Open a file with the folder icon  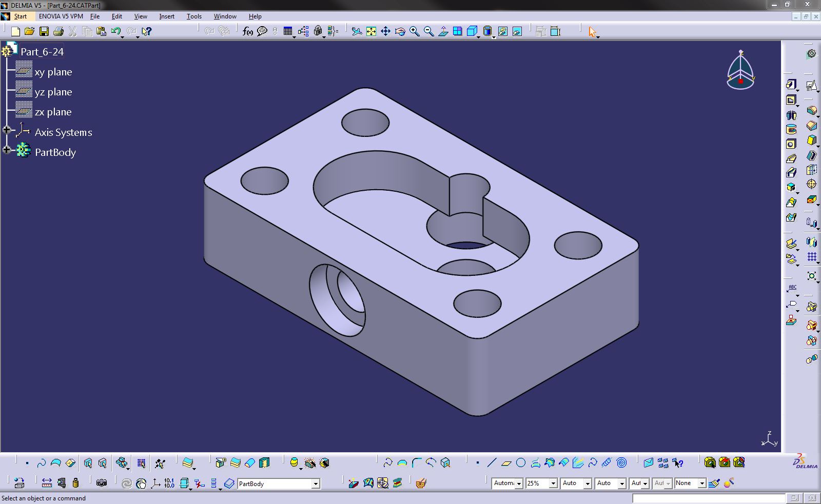(x=29, y=31)
